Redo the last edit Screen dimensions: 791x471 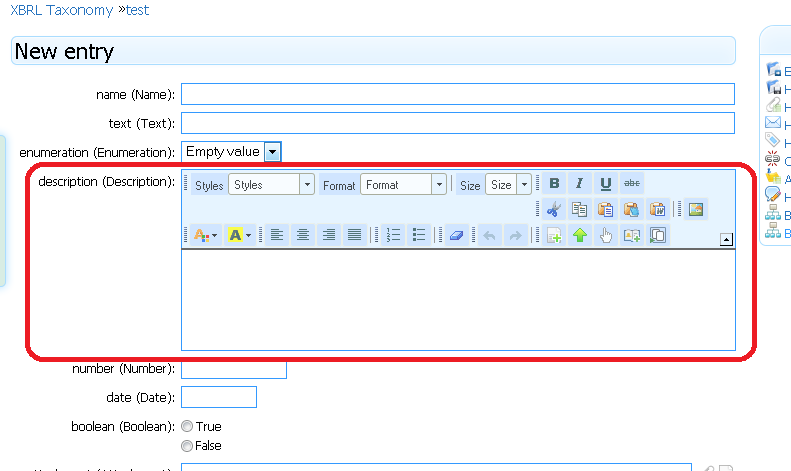tap(516, 235)
